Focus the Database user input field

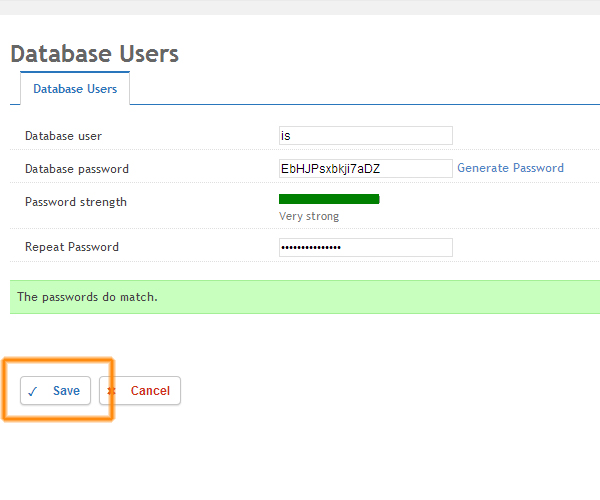pos(365,136)
